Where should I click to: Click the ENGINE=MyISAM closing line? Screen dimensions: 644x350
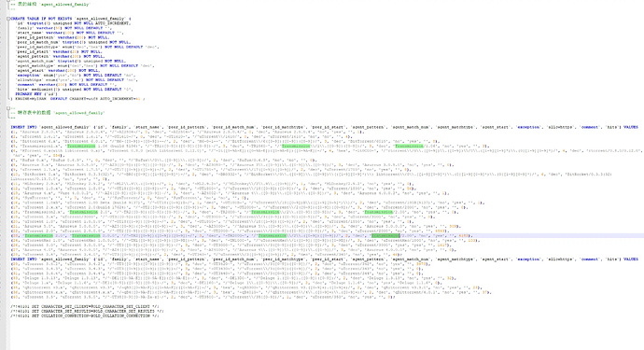78,99
